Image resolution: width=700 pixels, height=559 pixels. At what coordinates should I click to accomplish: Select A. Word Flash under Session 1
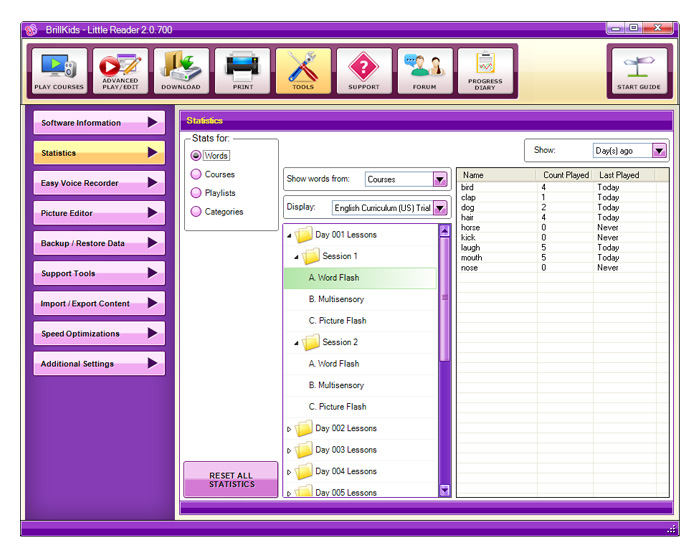click(360, 278)
